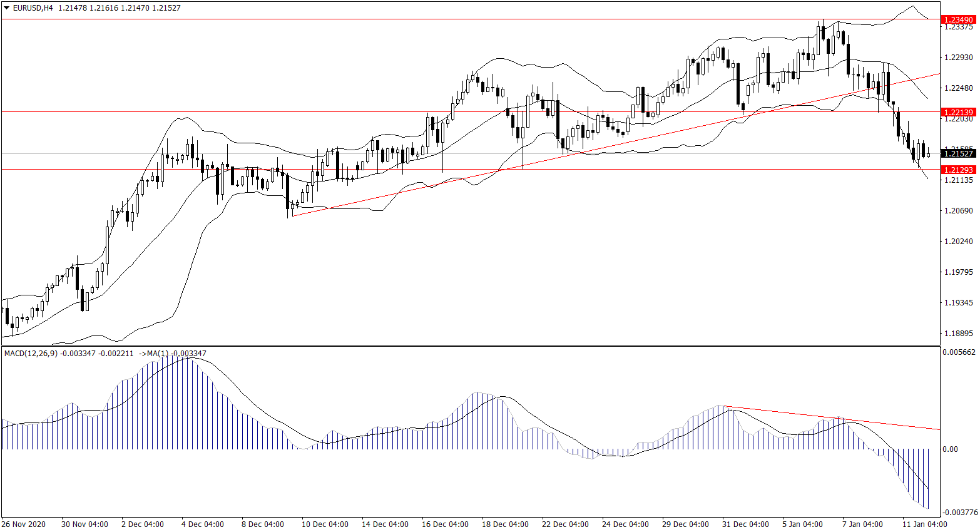Screen dimensions: 980x532
Task: Click the red 1.21293 support level label
Action: [x=958, y=170]
